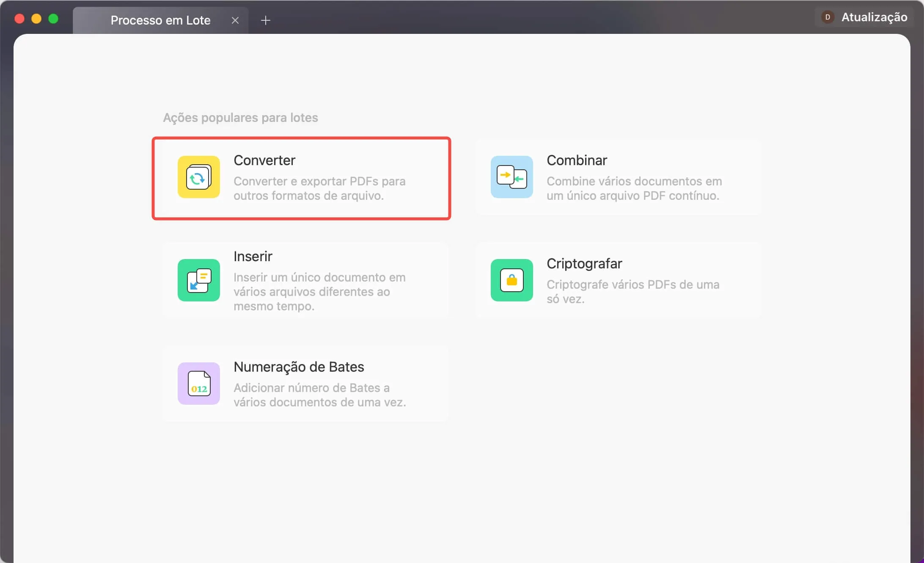The width and height of the screenshot is (924, 563).
Task: Click the arrows icon inside Converter card
Action: (198, 177)
